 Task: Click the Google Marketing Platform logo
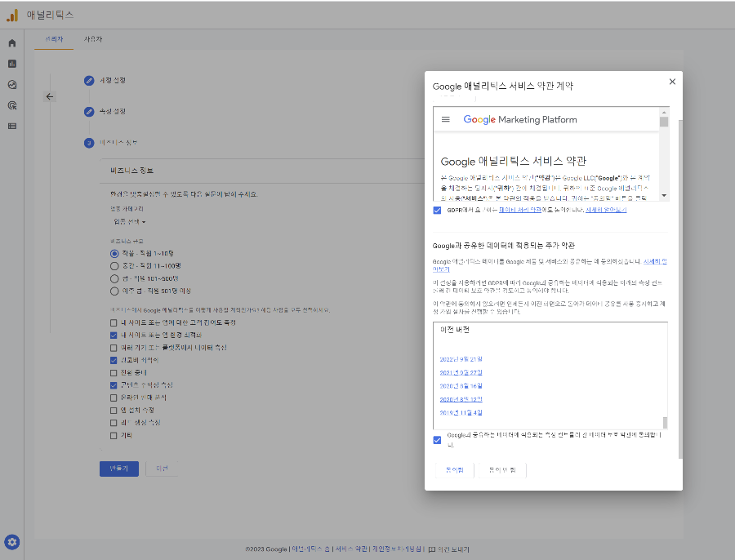click(x=520, y=119)
